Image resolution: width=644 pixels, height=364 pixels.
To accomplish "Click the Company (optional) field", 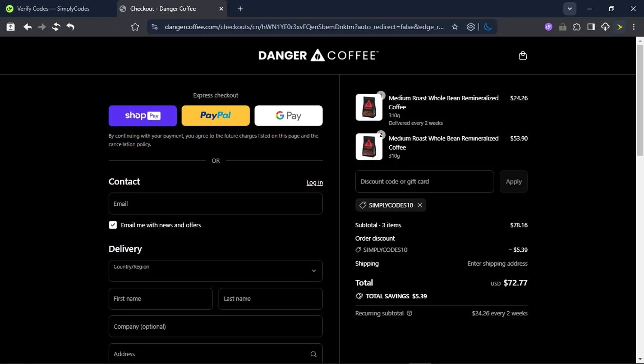I will pos(216,327).
